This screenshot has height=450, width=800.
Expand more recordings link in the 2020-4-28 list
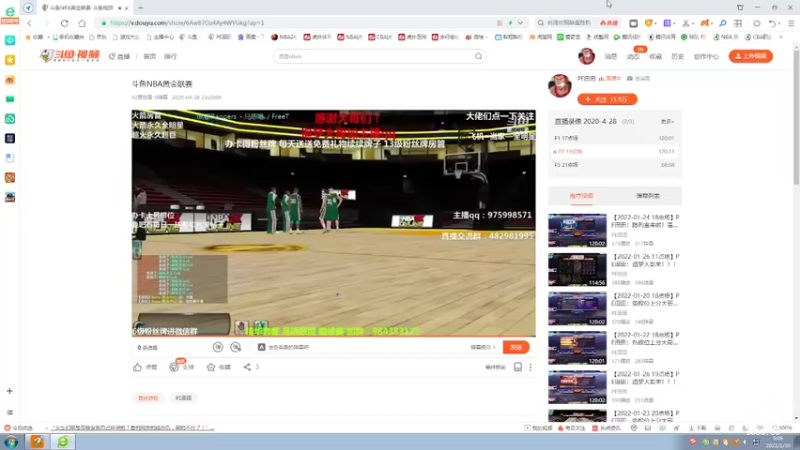pos(667,122)
